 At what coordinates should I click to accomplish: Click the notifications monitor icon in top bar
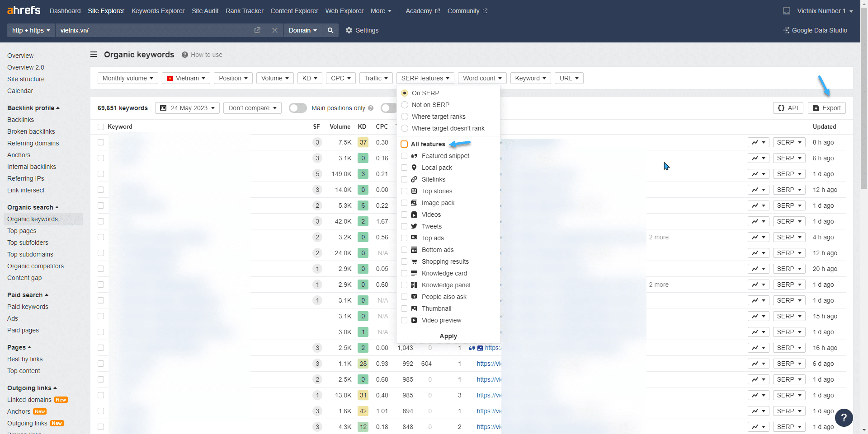[787, 11]
